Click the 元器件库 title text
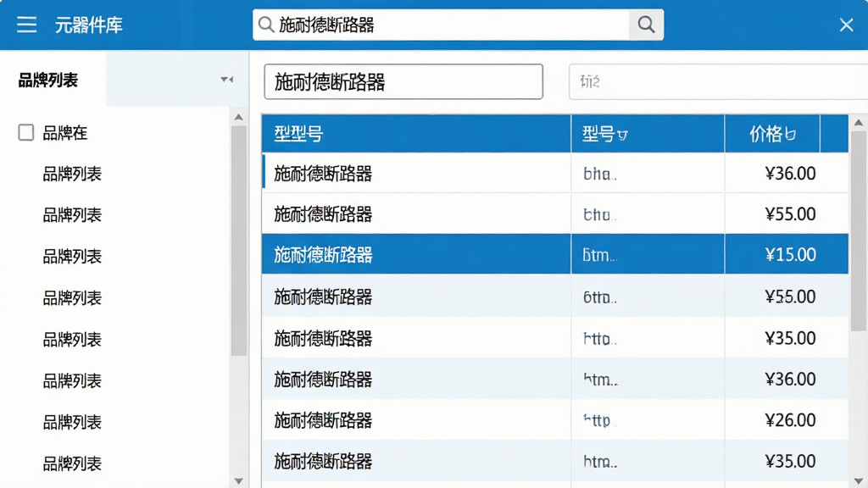 point(88,25)
